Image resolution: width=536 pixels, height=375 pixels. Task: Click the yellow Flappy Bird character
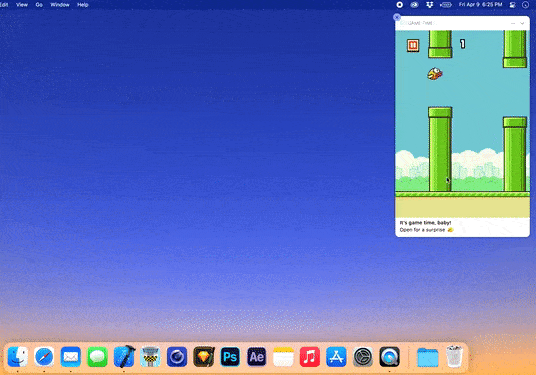[435, 73]
